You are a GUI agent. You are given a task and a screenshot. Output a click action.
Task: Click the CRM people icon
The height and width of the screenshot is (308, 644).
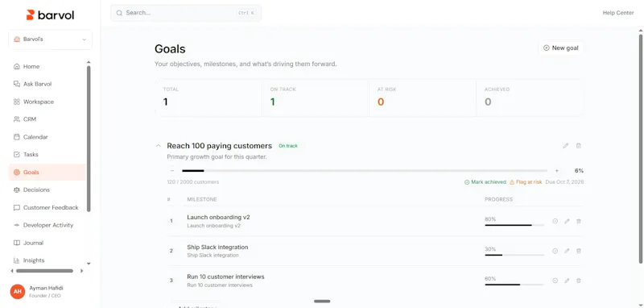16,119
